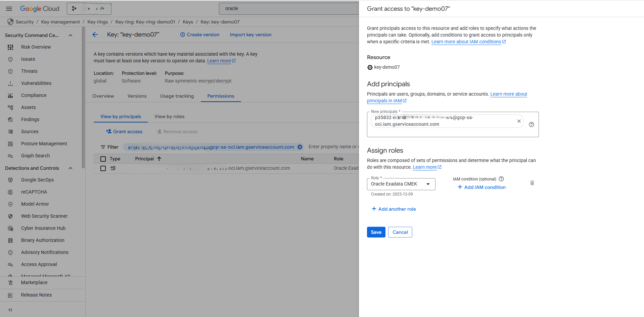Viewport: 644px width, 317px height.
Task: Select Threats from the sidebar
Action: (29, 71)
